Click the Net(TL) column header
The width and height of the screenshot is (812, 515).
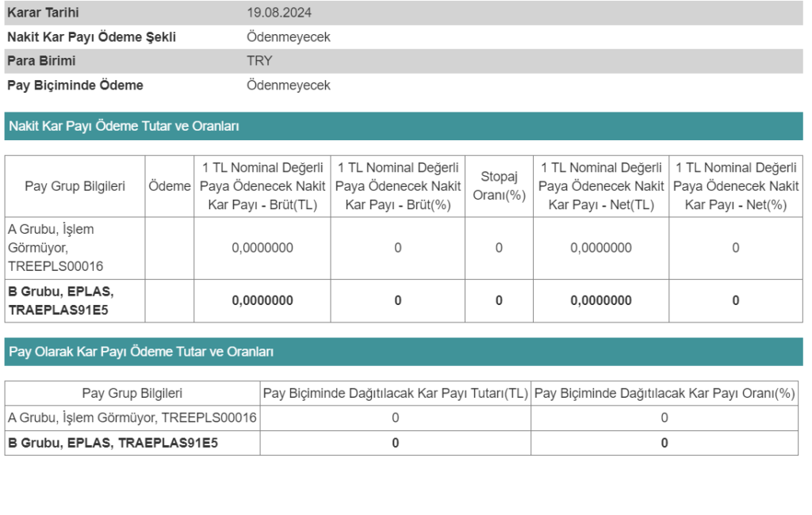tap(601, 186)
